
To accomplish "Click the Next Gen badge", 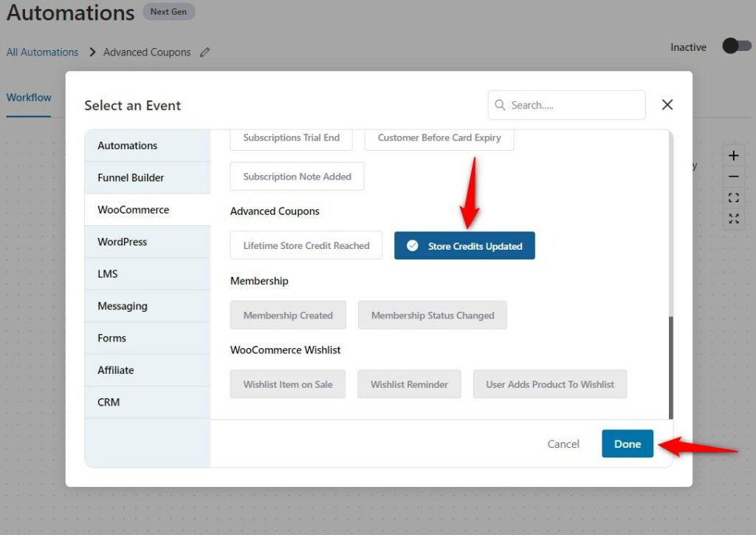I will (168, 12).
